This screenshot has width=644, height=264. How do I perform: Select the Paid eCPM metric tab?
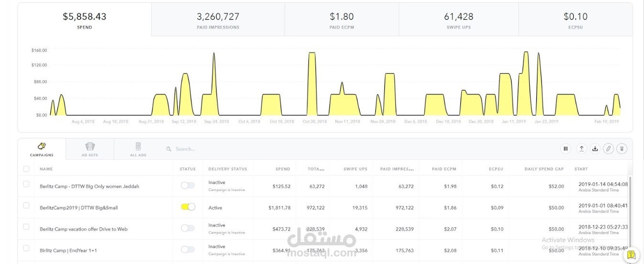click(341, 20)
